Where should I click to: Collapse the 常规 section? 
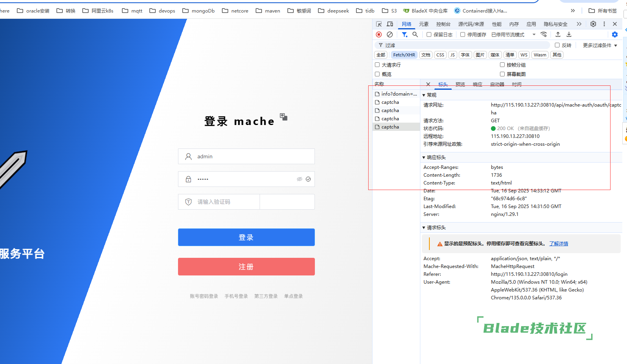pyautogui.click(x=429, y=95)
